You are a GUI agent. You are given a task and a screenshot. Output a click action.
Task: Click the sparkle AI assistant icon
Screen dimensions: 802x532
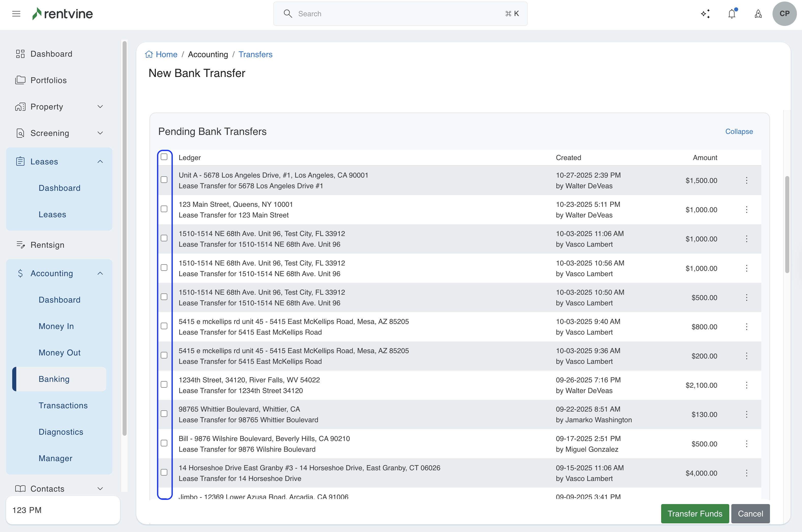705,14
